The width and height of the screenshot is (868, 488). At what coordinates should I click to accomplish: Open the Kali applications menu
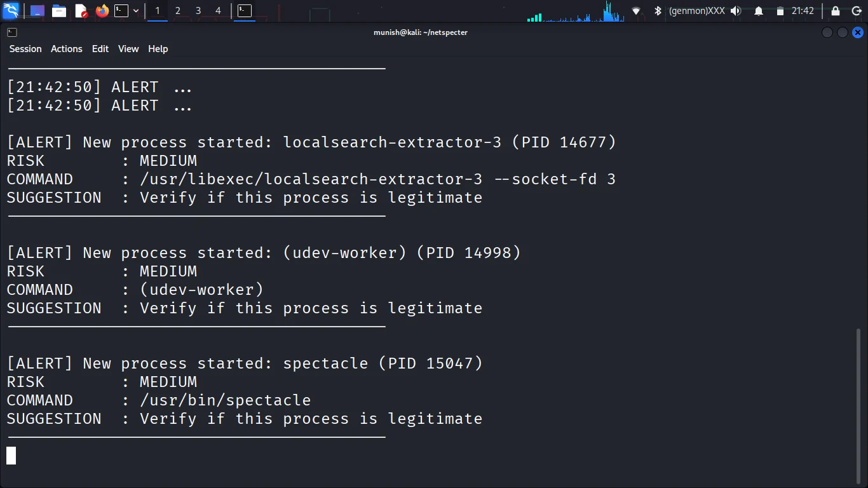(11, 11)
